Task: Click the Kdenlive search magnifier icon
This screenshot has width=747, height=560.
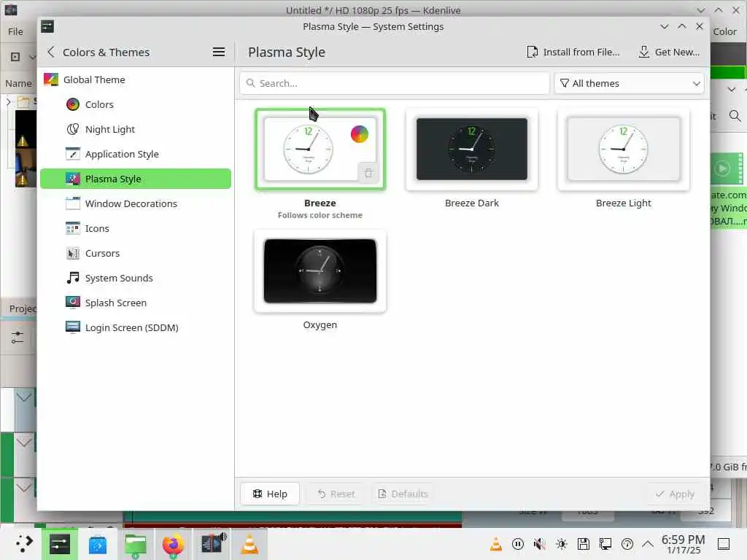Action: click(735, 116)
